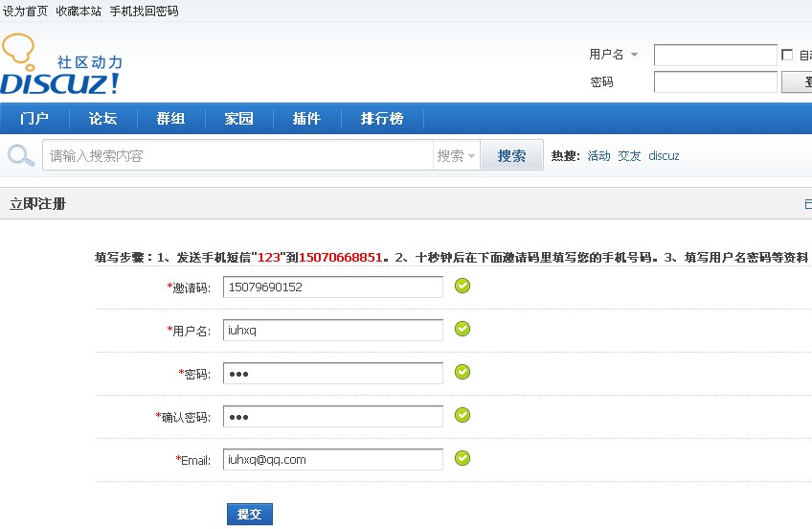The width and height of the screenshot is (812, 529).
Task: Click the registration 用户名 input field
Action: pyautogui.click(x=333, y=330)
